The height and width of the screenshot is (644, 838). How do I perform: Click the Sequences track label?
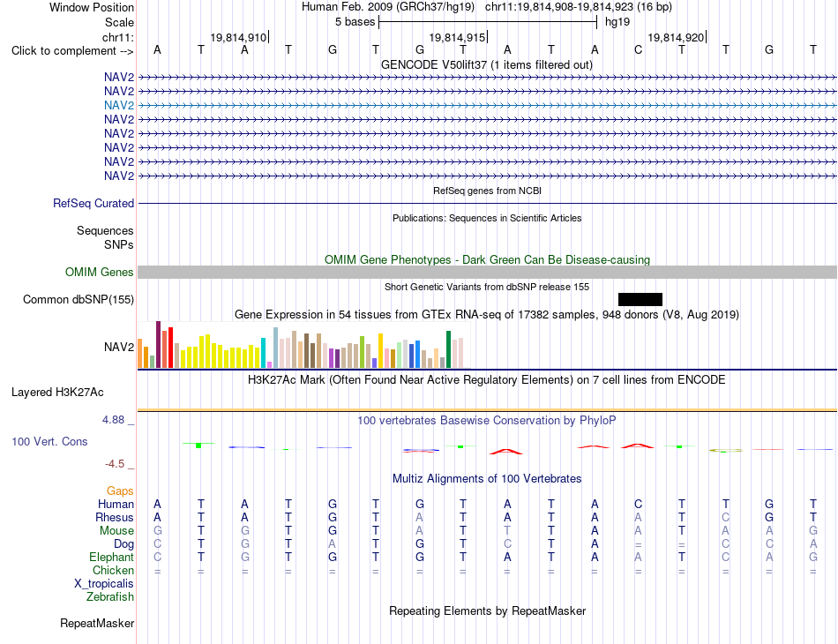[x=105, y=230]
